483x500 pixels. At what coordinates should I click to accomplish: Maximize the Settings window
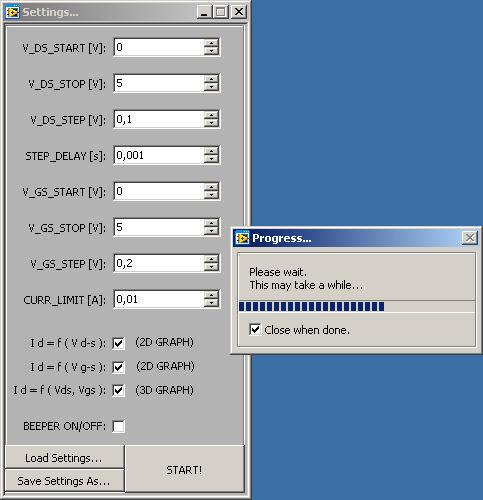click(221, 12)
